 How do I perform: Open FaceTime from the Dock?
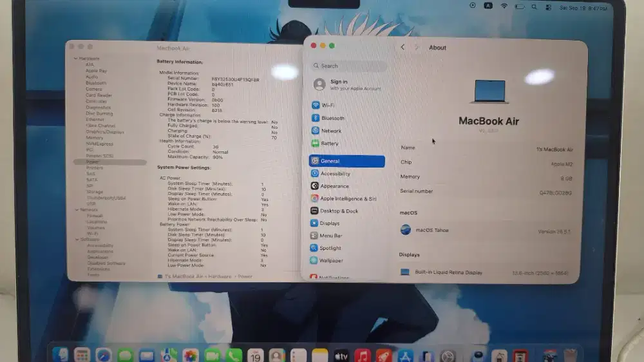click(213, 356)
